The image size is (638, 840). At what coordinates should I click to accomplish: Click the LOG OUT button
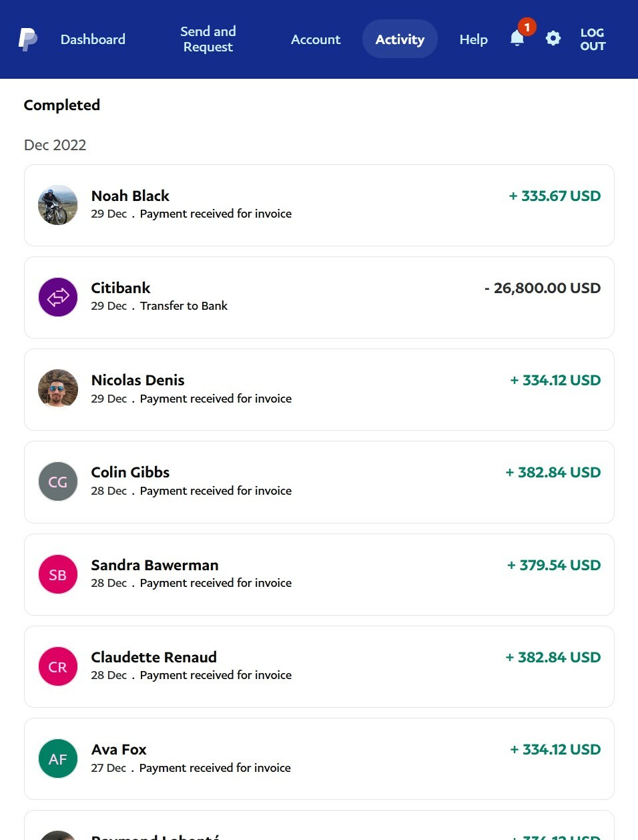593,39
